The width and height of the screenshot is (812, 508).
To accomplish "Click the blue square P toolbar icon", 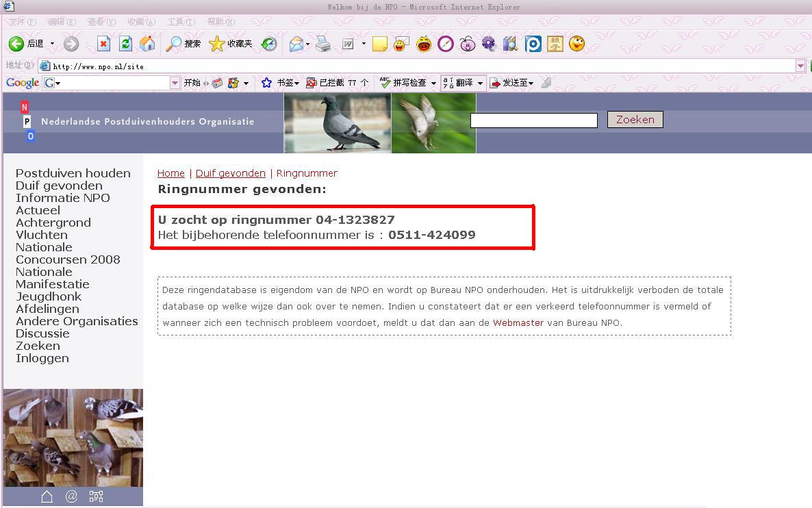I will (x=533, y=44).
